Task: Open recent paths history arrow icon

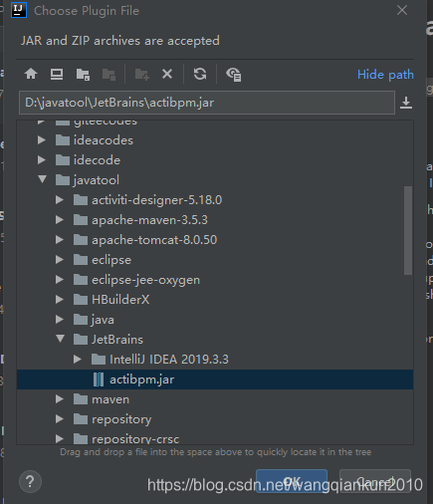Action: (x=406, y=103)
